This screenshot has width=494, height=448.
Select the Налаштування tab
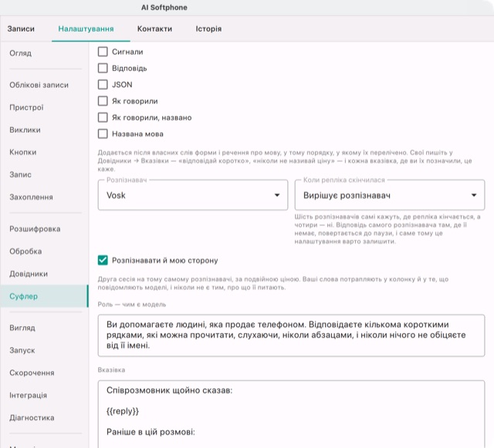pos(86,29)
